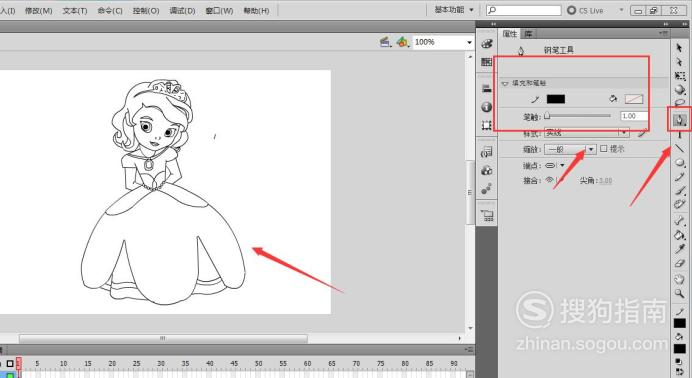Select the Brush tool
The height and width of the screenshot is (378, 692).
(x=680, y=191)
